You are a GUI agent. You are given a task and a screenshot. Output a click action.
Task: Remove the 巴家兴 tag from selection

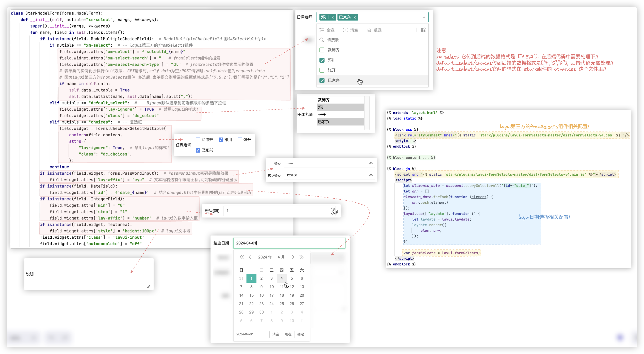tap(354, 17)
